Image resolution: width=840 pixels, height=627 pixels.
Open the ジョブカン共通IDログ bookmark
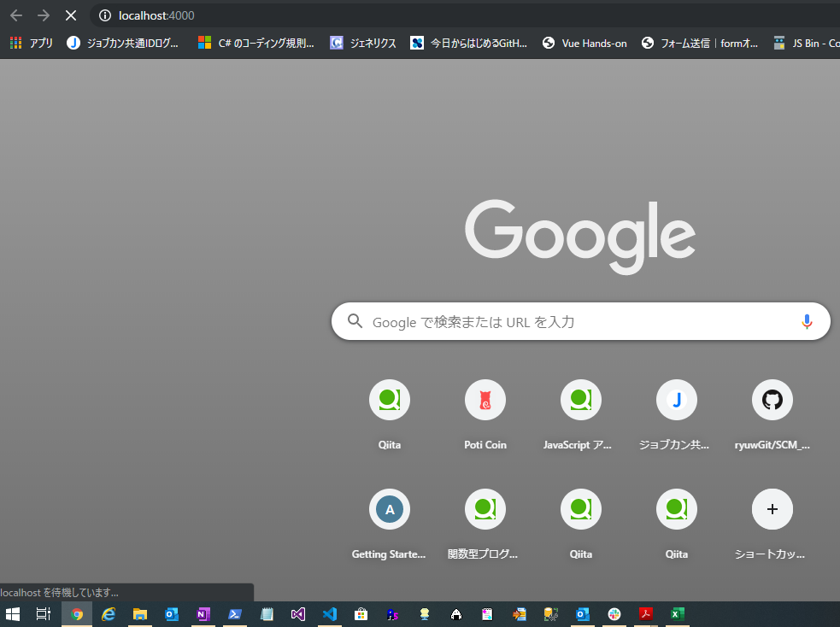click(123, 43)
